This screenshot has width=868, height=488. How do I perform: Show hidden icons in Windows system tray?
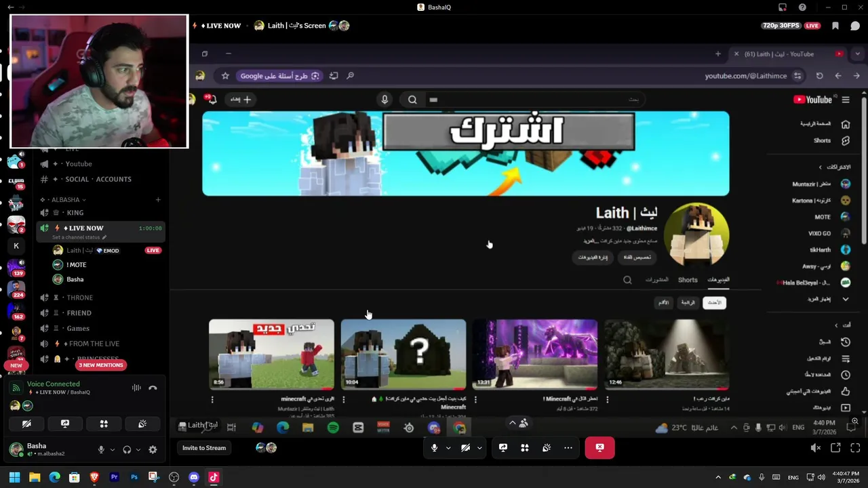point(718,477)
